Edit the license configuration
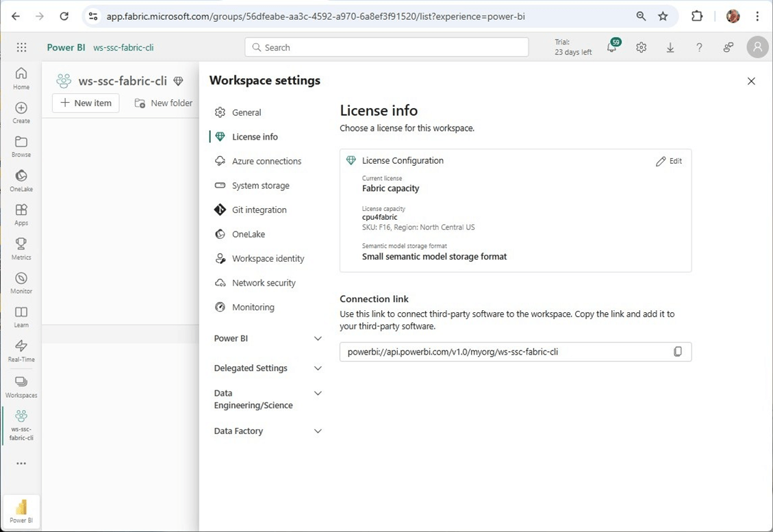Screen dimensions: 773x532 click(669, 162)
